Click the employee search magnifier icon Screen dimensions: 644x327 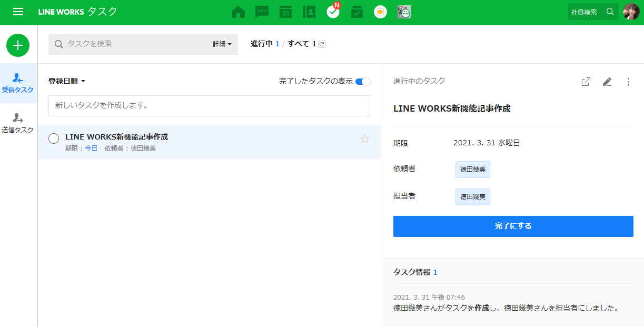pyautogui.click(x=610, y=12)
